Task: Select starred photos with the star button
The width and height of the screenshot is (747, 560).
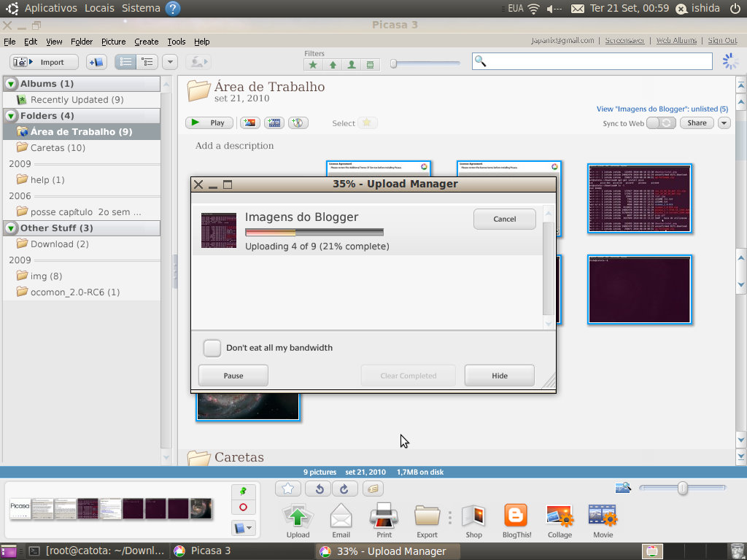Action: 367,122
